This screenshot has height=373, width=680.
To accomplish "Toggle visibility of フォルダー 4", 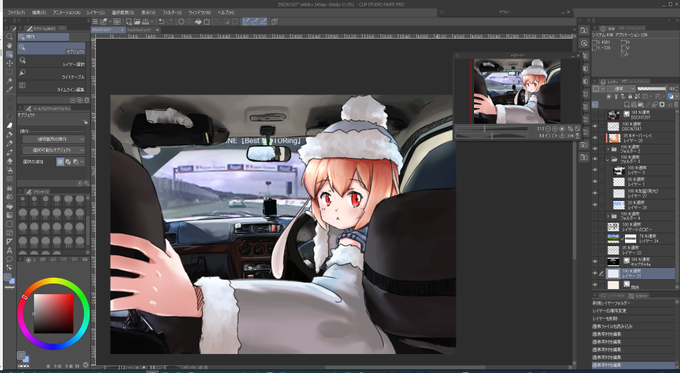I will click(595, 216).
